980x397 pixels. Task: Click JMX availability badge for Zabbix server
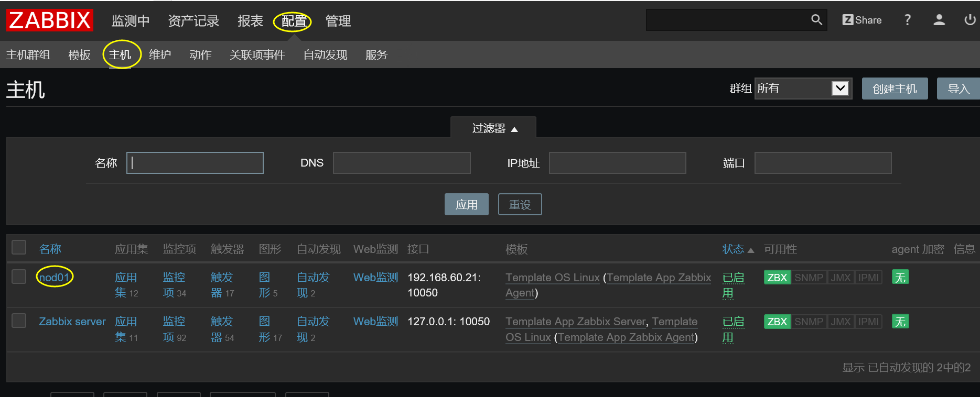click(841, 322)
